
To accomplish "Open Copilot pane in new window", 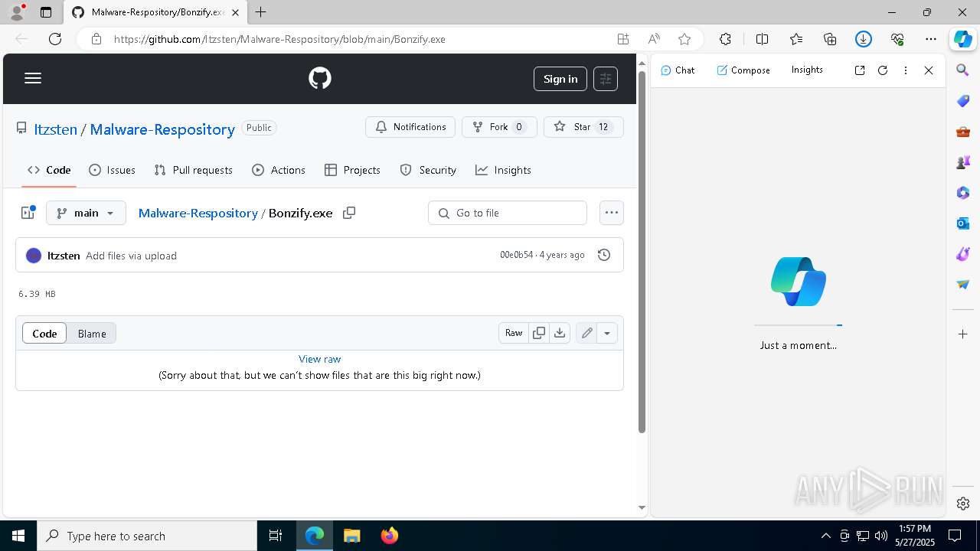I will click(860, 70).
